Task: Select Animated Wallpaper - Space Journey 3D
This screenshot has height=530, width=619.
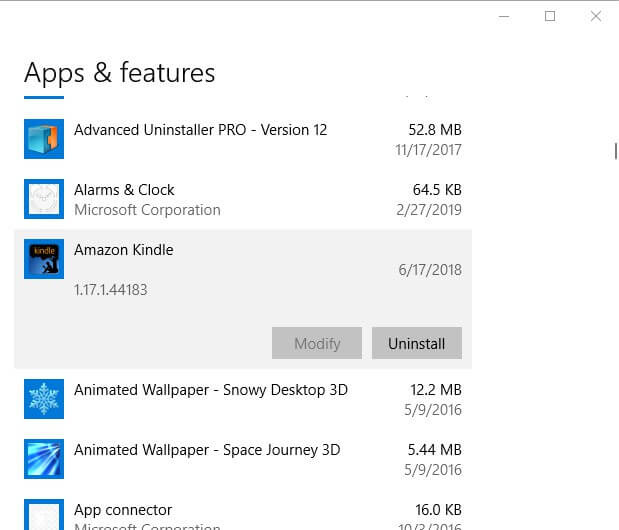Action: [x=207, y=450]
